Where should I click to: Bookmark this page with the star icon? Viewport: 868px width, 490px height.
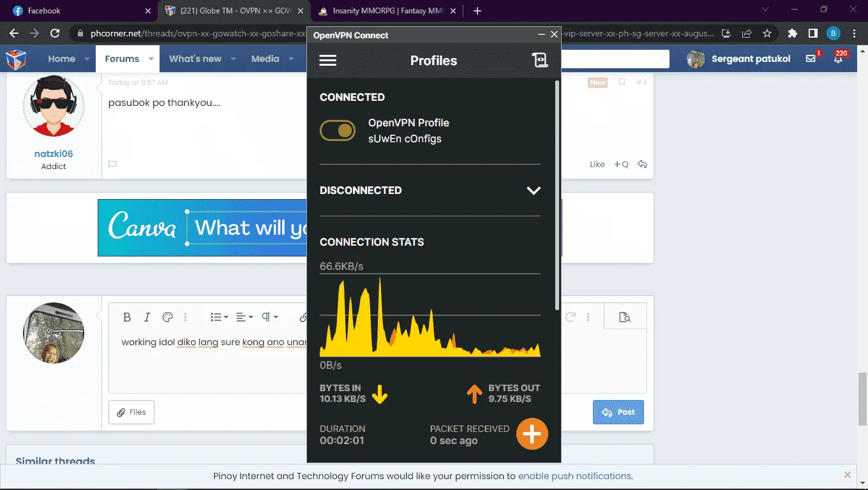click(767, 33)
